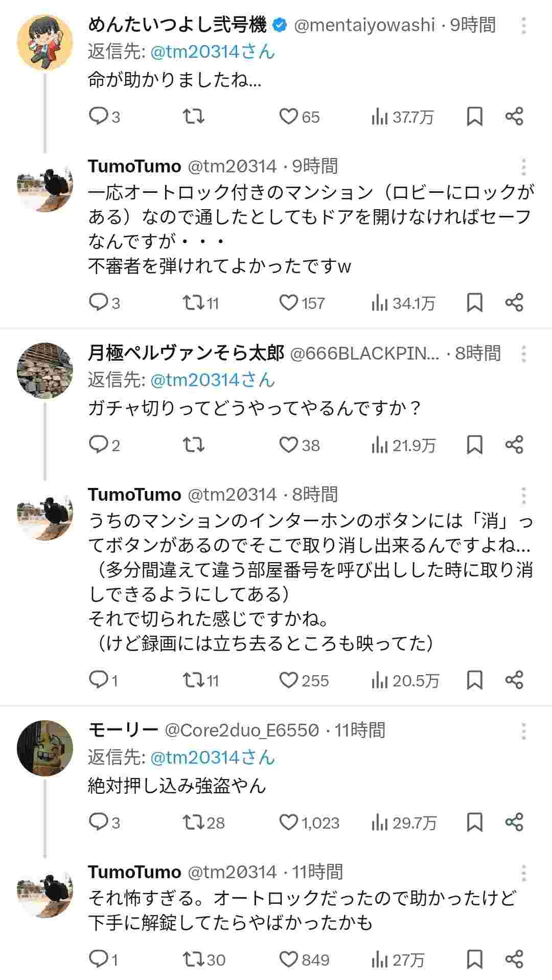Bookmark the オートロック付きマンション tweet
Viewport: 552px width, 980px height.
[x=475, y=303]
